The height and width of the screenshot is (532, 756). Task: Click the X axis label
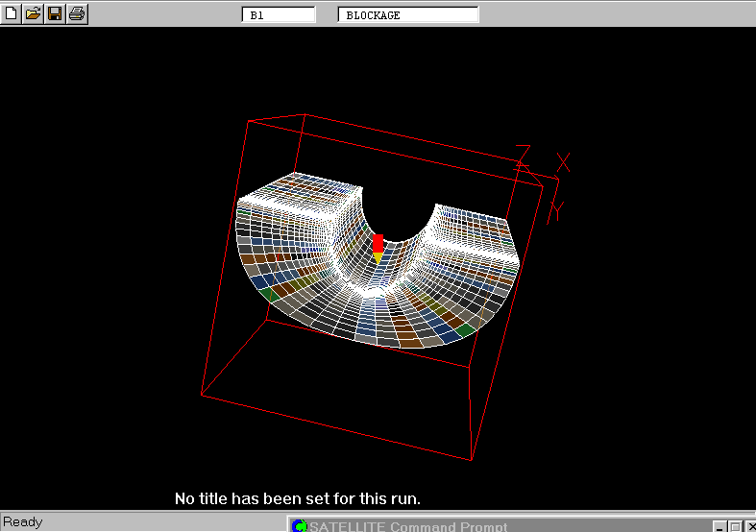tap(564, 162)
